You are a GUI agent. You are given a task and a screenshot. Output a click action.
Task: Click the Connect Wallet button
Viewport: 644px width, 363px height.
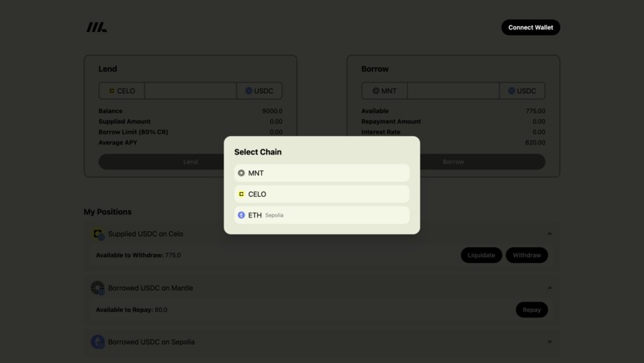click(x=531, y=27)
